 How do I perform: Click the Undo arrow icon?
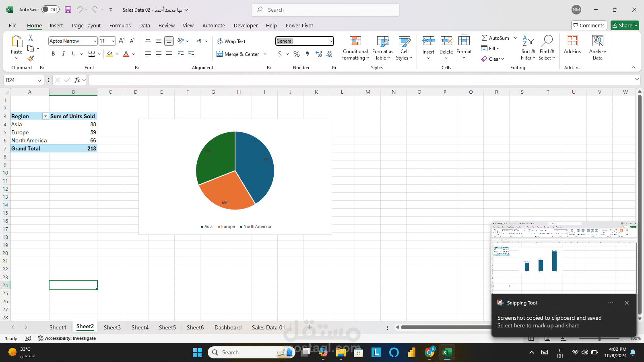point(80,10)
